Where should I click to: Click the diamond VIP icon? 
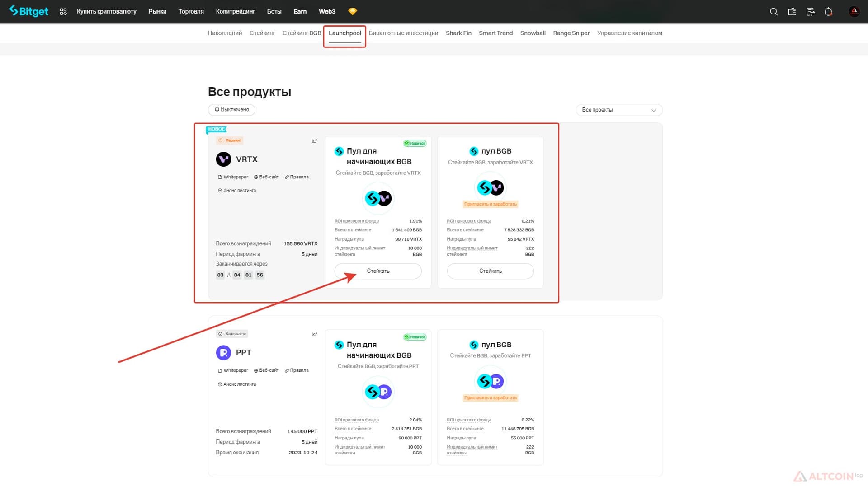pos(353,11)
